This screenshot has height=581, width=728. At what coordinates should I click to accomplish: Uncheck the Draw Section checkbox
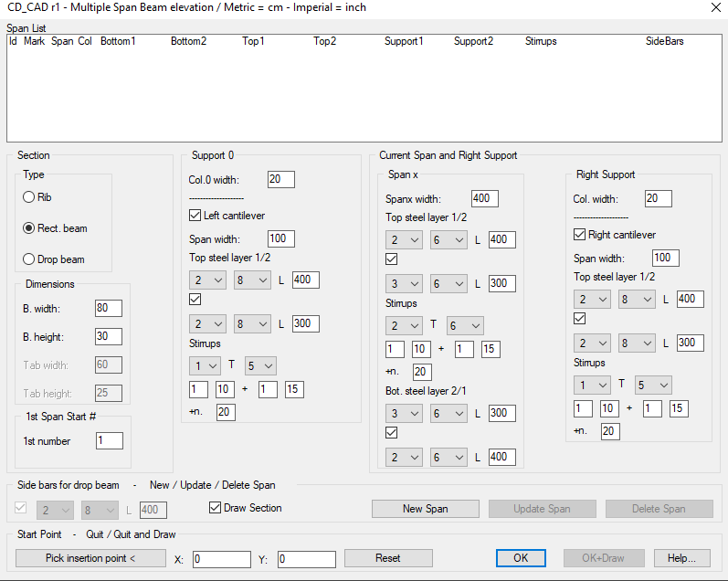point(216,508)
